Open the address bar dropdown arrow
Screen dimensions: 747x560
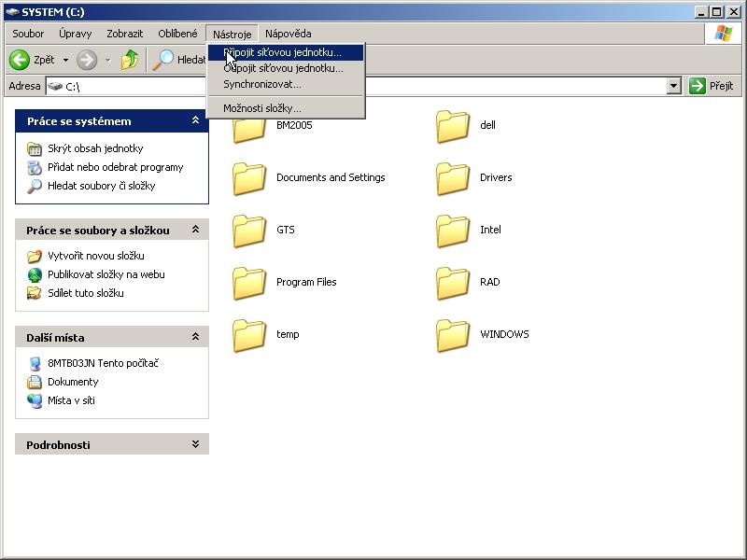[x=673, y=86]
